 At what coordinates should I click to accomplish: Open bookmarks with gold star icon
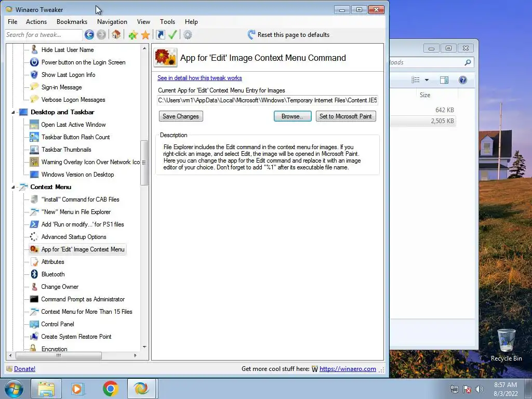pyautogui.click(x=145, y=35)
